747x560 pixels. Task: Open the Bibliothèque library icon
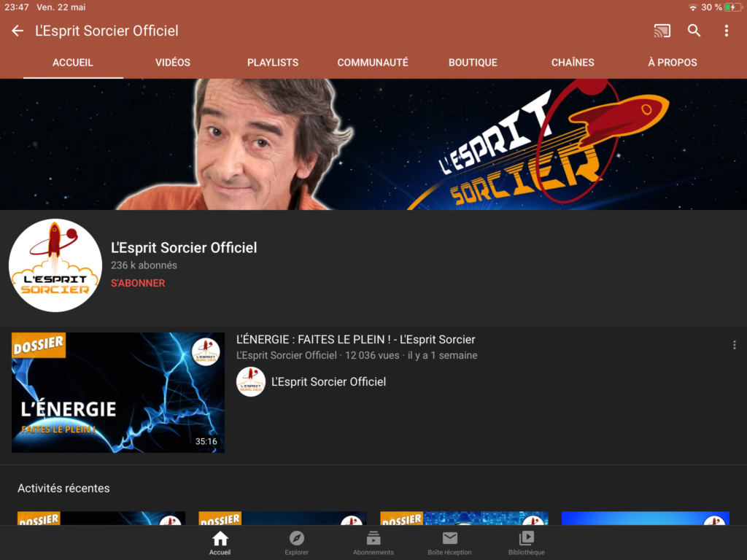(x=527, y=538)
